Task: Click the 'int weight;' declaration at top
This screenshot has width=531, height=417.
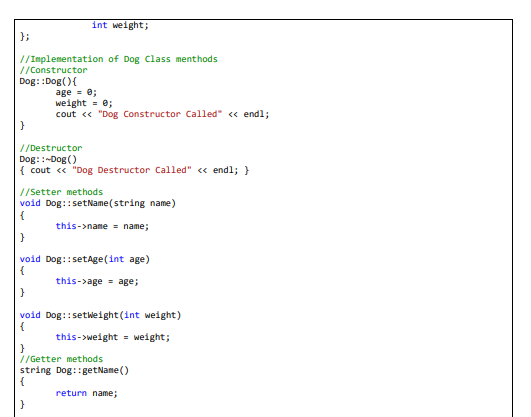Action: coord(120,25)
